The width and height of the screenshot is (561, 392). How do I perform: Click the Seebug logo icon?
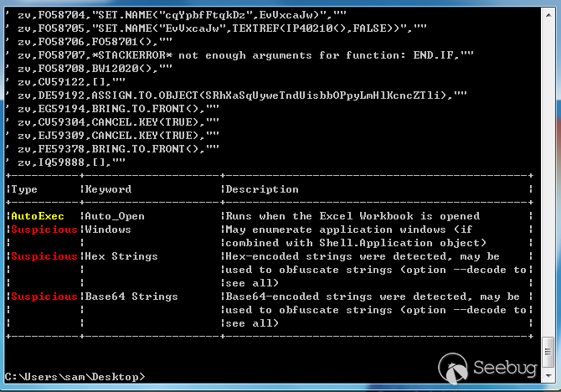point(453,368)
